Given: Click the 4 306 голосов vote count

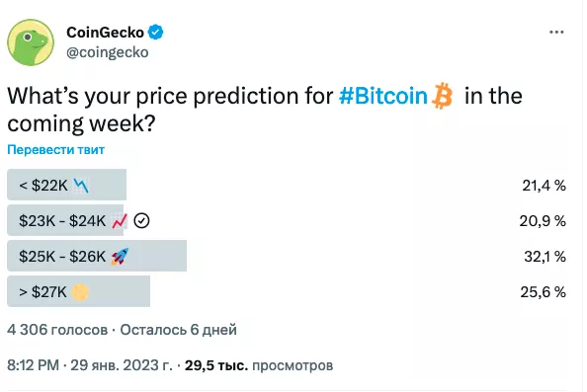Looking at the screenshot, I should pyautogui.click(x=57, y=330).
